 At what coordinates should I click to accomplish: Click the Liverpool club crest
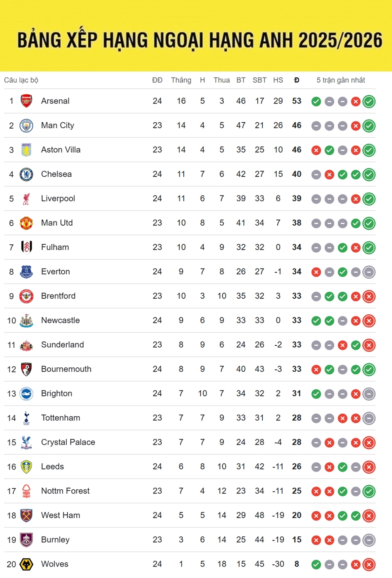26,199
